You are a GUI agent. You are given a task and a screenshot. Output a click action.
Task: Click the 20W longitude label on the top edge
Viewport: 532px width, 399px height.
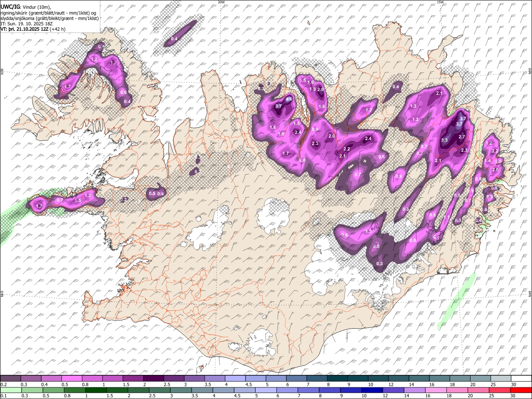tap(221, 2)
